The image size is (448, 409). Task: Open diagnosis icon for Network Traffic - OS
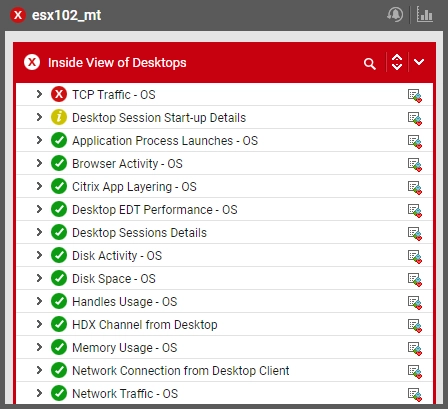415,394
